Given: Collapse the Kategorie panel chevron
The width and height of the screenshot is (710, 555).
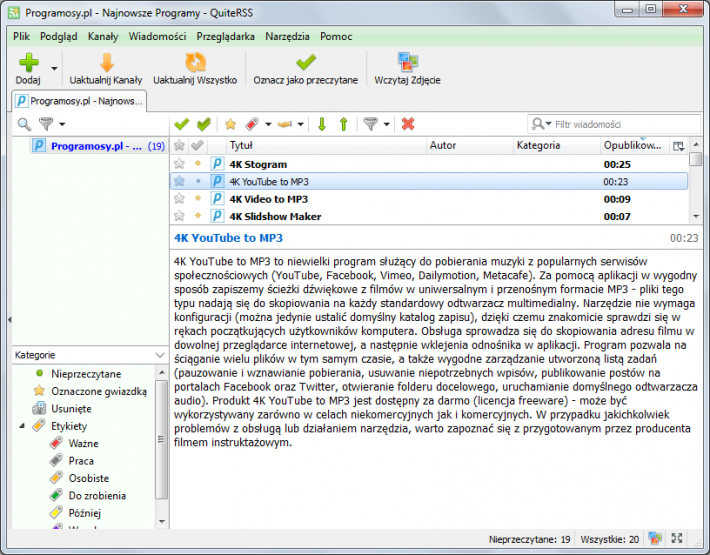Looking at the screenshot, I should pyautogui.click(x=160, y=354).
